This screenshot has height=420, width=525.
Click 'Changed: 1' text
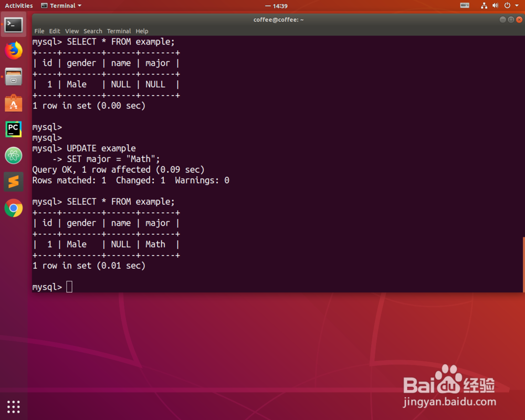(141, 181)
